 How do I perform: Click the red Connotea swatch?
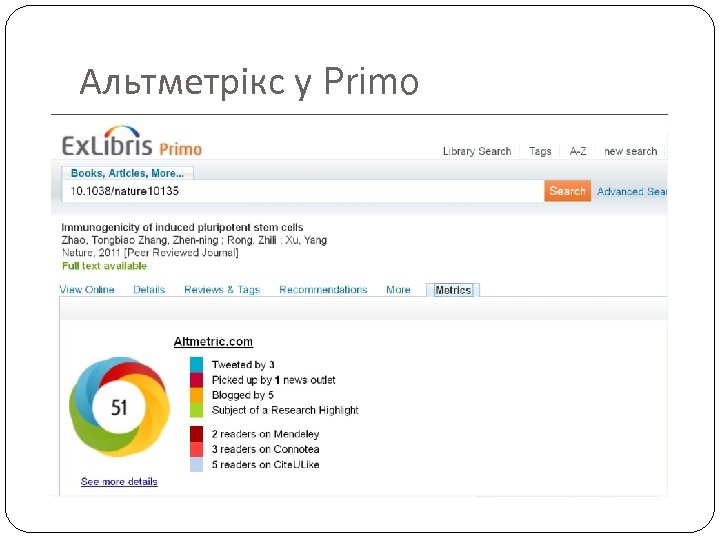point(197,449)
